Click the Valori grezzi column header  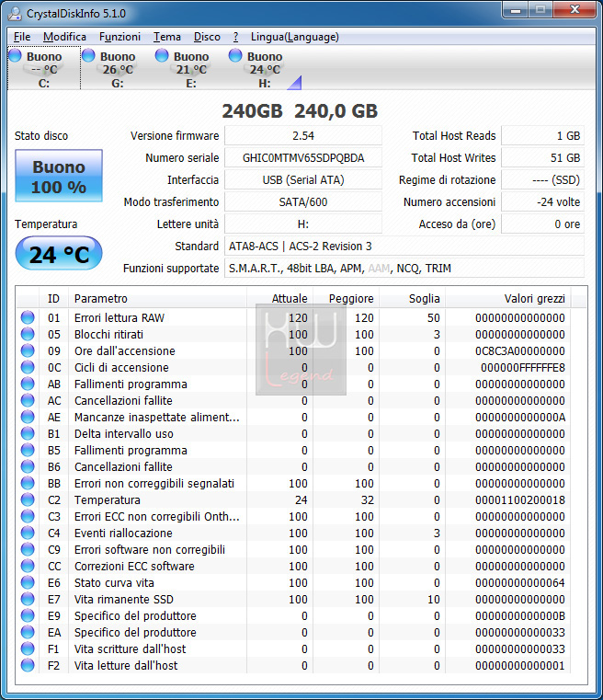point(508,298)
